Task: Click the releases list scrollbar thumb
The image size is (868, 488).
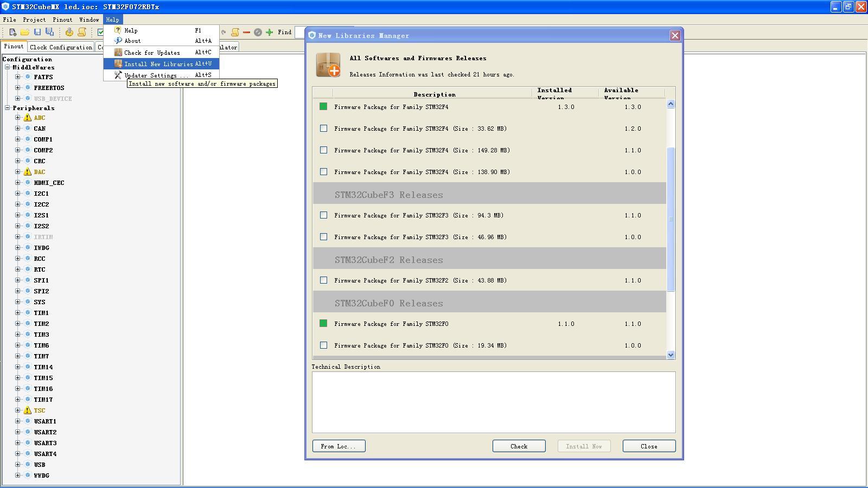Action: pyautogui.click(x=671, y=219)
